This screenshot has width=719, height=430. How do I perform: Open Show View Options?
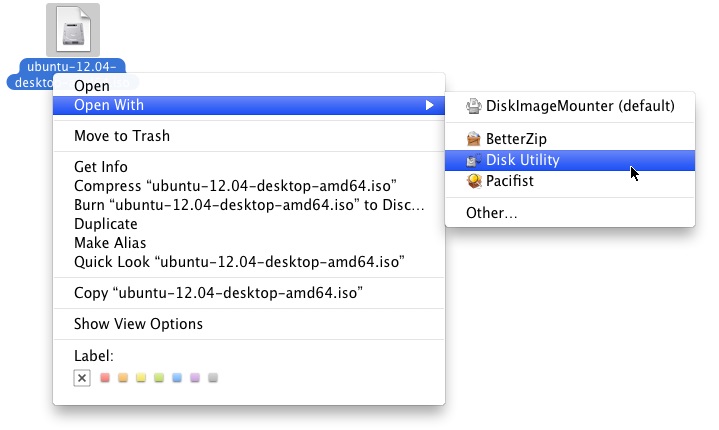tap(249, 324)
